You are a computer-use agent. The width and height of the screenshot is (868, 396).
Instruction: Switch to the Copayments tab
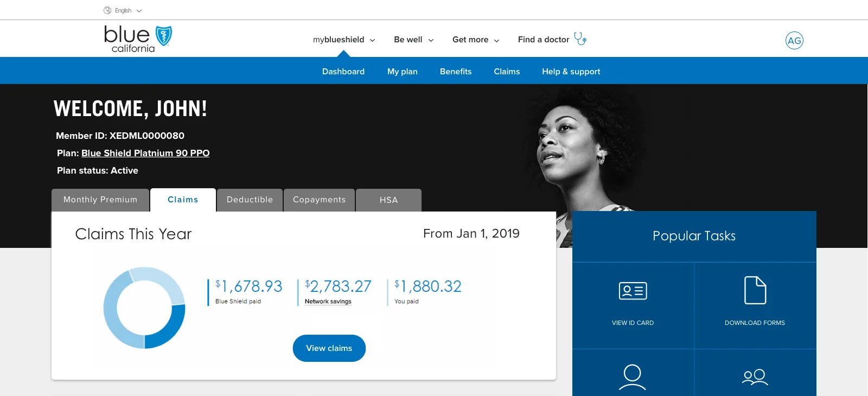coord(319,200)
